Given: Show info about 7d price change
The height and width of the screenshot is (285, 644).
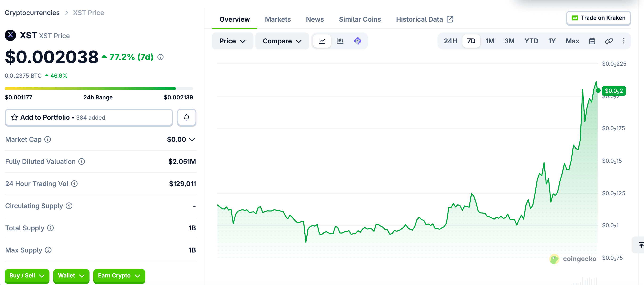Looking at the screenshot, I should (x=160, y=57).
